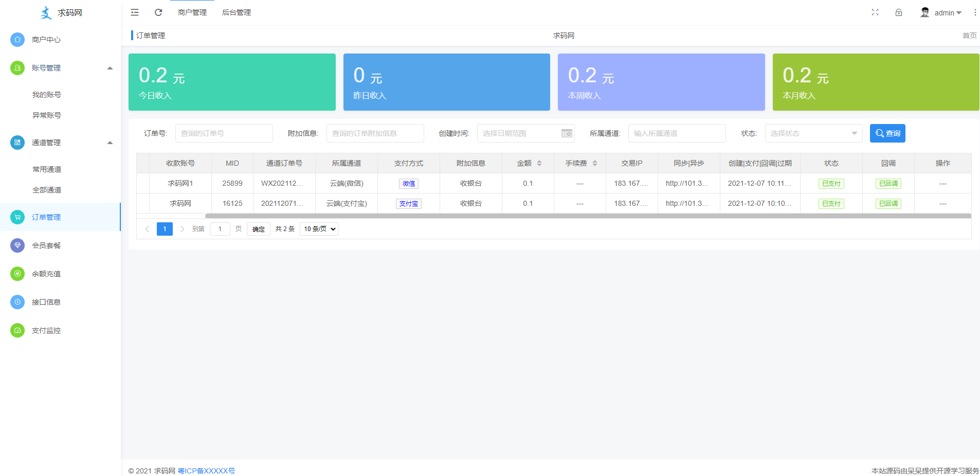Click the 支付监控 gauge icon
The image size is (980, 476).
point(17,330)
